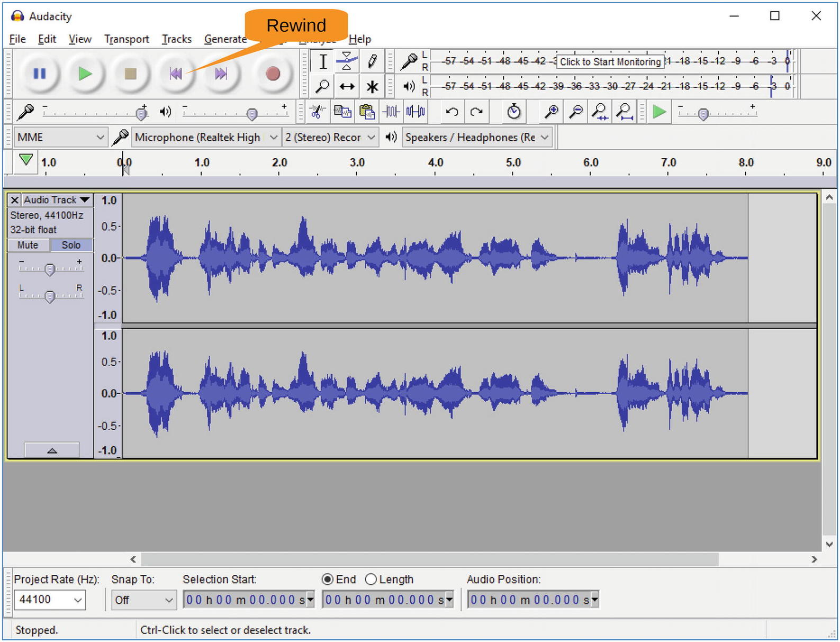Viewport: 840px width, 642px height.
Task: Open the selection End time format arrow
Action: click(450, 600)
